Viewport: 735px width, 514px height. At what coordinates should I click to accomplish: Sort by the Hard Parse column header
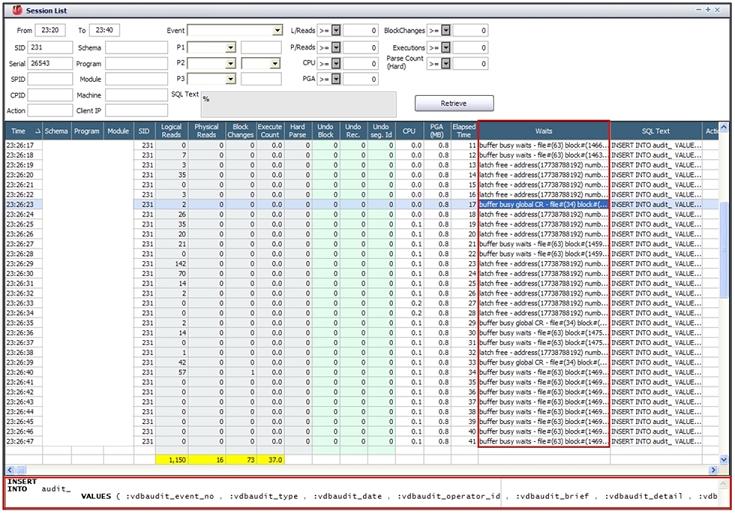click(x=298, y=131)
